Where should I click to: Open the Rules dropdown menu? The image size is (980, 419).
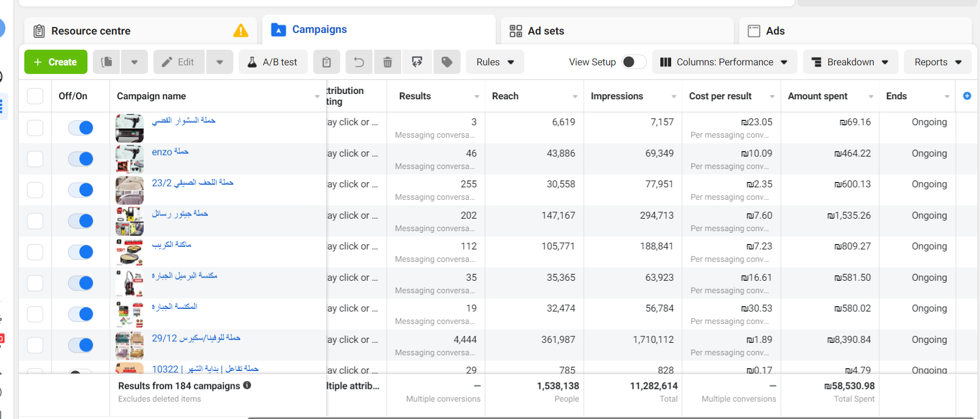495,62
